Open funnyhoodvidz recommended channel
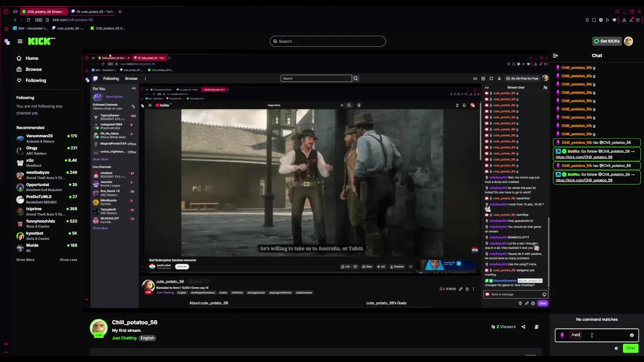644x362 pixels. pyautogui.click(x=47, y=223)
